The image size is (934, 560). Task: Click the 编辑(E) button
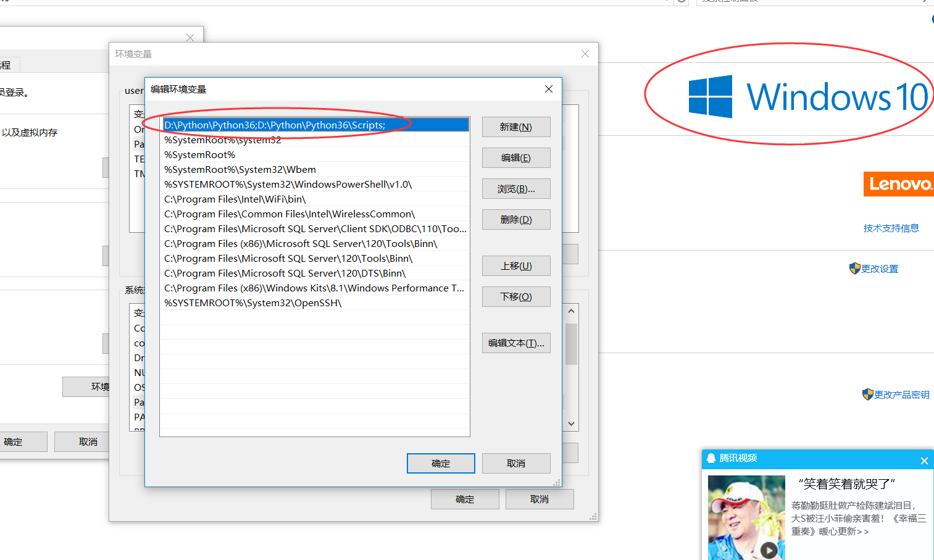516,158
